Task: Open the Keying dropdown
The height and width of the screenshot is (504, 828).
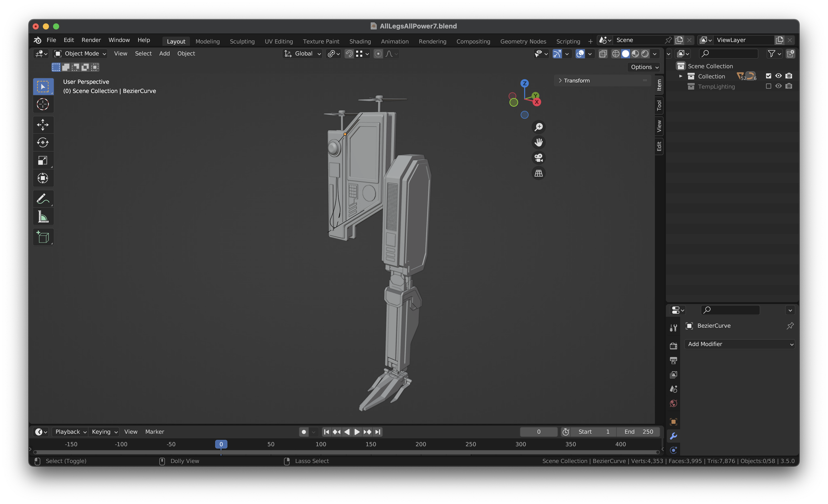Action: 104,432
